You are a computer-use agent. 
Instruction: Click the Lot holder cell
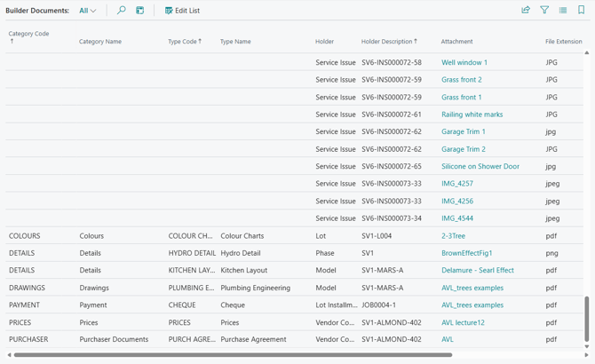pyautogui.click(x=321, y=236)
